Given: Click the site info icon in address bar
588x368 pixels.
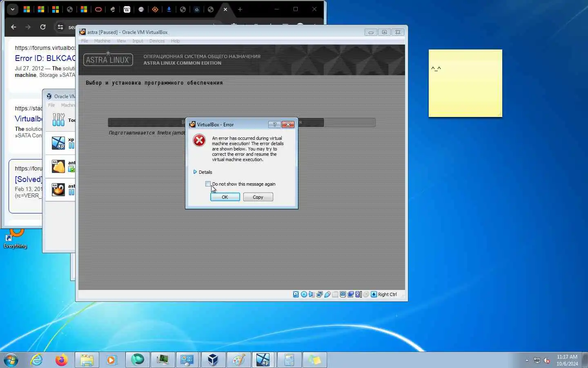Looking at the screenshot, I should 60,27.
